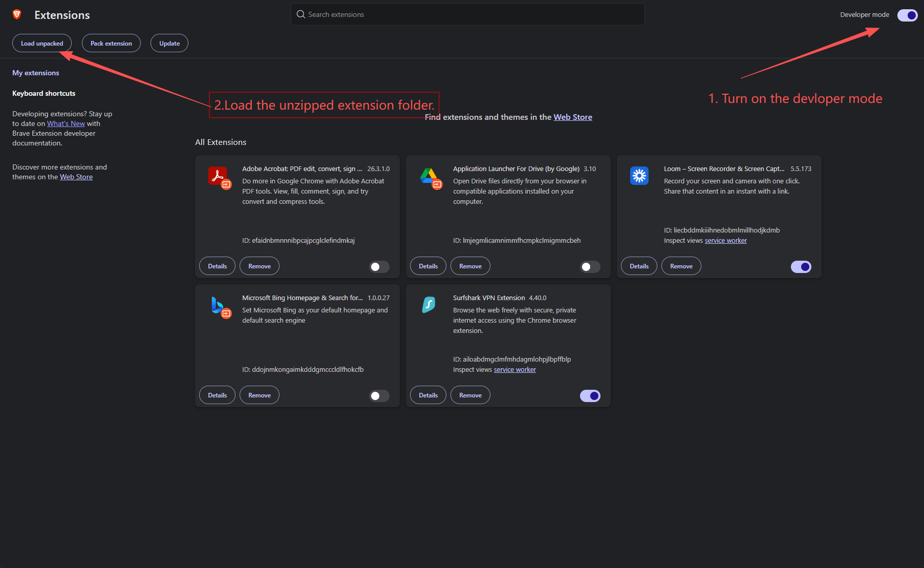Click the ID ailoabdmgclmfmhdagmlohpjlbpffblp text

[512, 360]
